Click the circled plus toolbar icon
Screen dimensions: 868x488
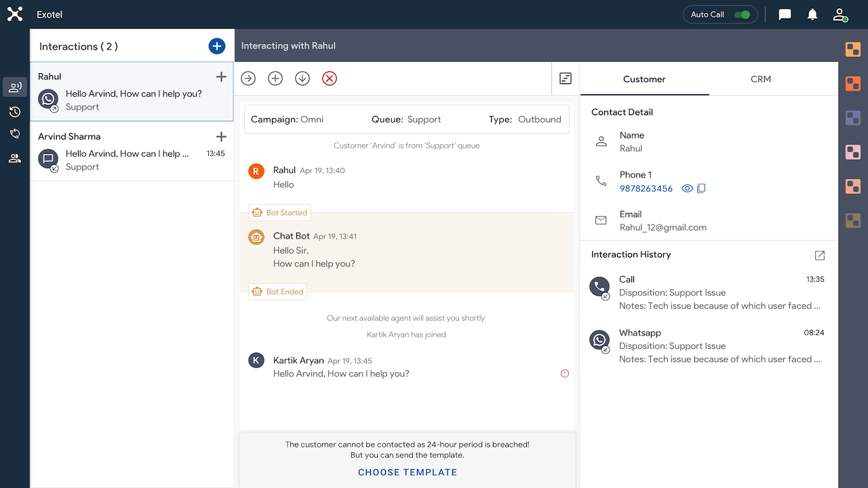click(x=275, y=79)
